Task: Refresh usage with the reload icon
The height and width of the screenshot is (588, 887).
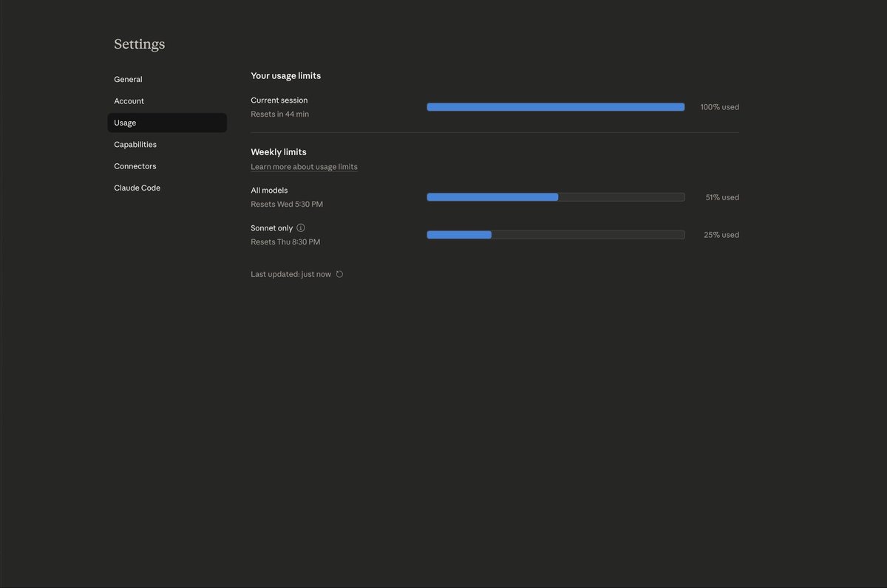Action: click(x=339, y=274)
